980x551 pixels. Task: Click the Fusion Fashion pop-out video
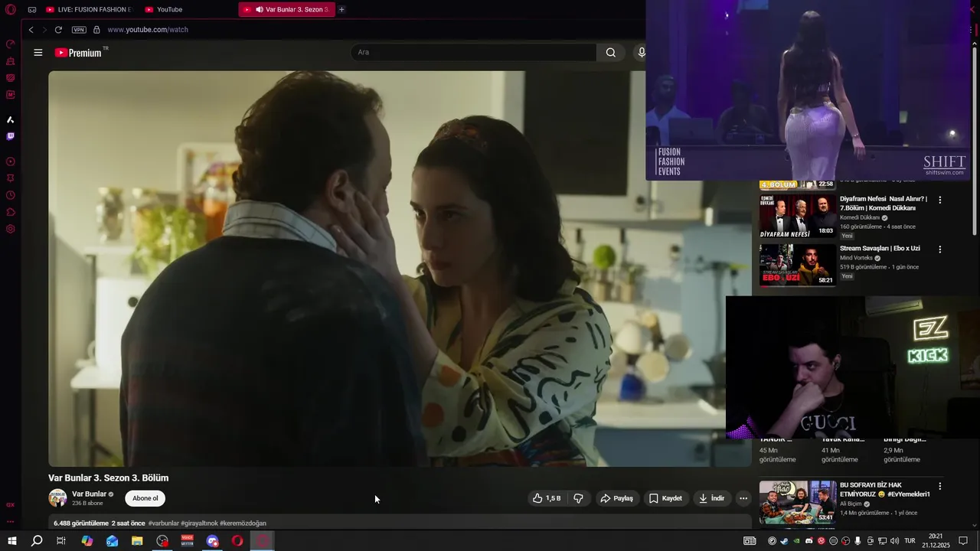click(808, 90)
